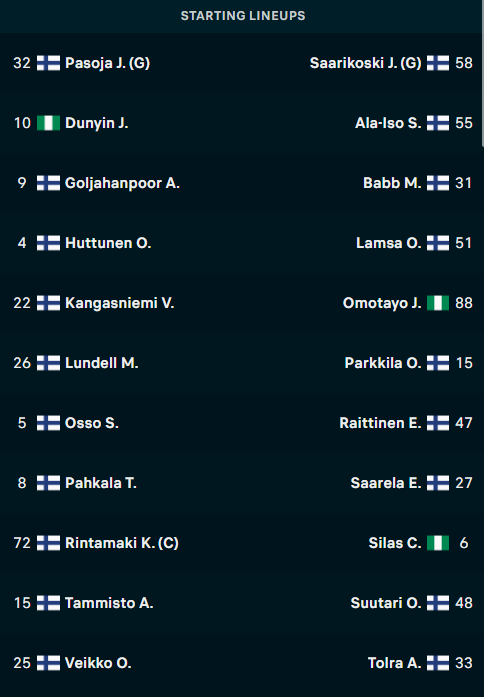Click the Nigerian flag beside Silas C.
Image resolution: width=484 pixels, height=697 pixels.
pos(438,543)
